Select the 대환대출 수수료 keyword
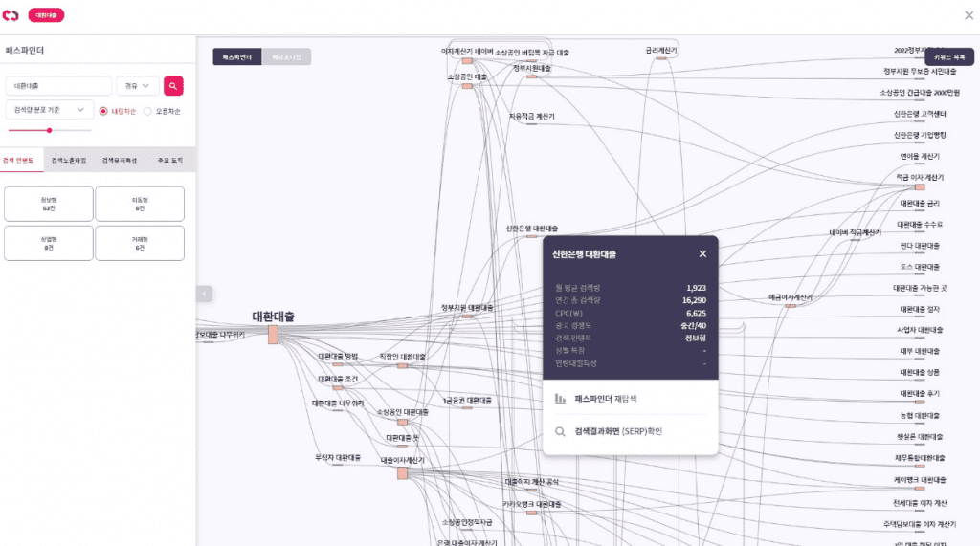Image resolution: width=980 pixels, height=546 pixels. pos(920,225)
